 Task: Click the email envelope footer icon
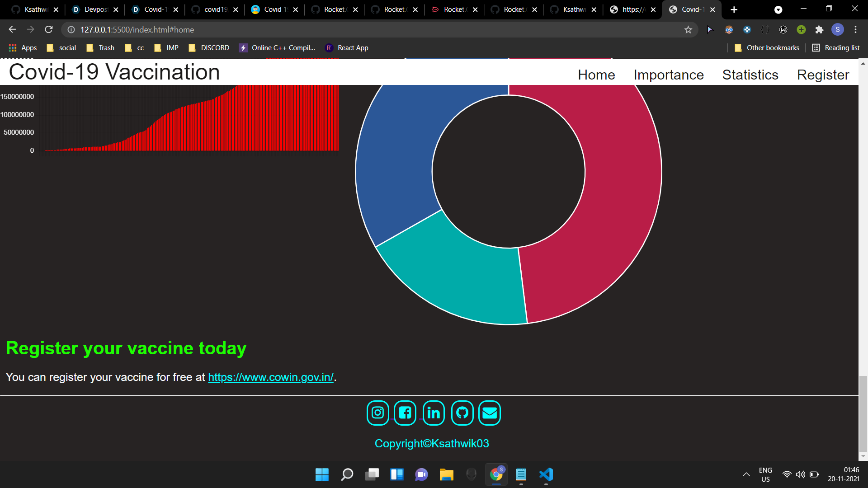click(490, 413)
